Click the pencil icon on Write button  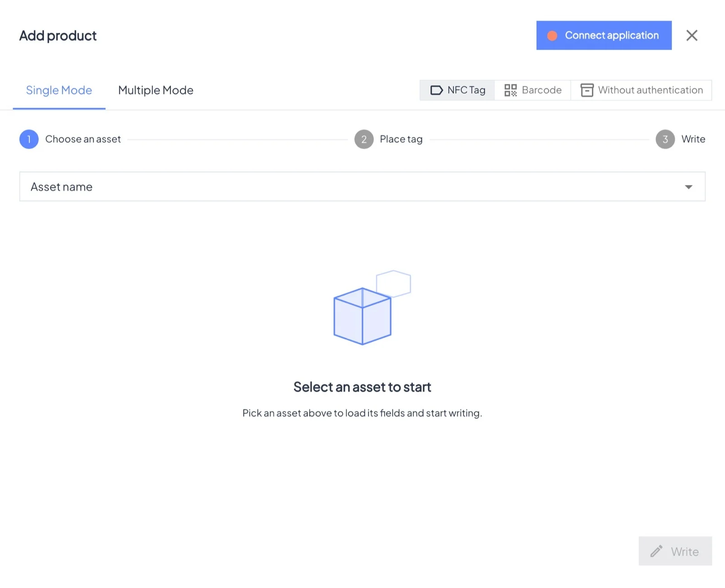tap(657, 551)
